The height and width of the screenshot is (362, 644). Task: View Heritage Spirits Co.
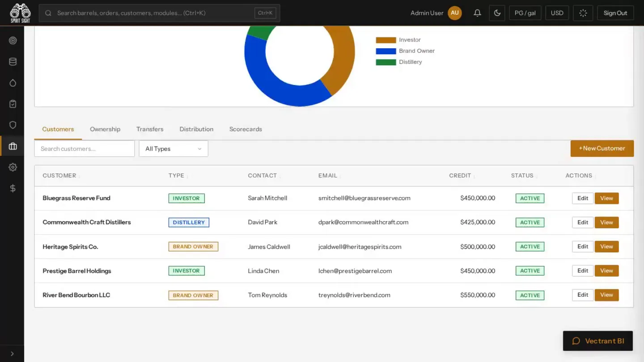click(606, 247)
